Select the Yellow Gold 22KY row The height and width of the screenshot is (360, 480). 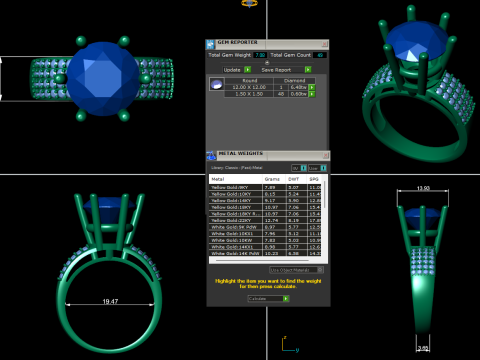tap(265, 220)
